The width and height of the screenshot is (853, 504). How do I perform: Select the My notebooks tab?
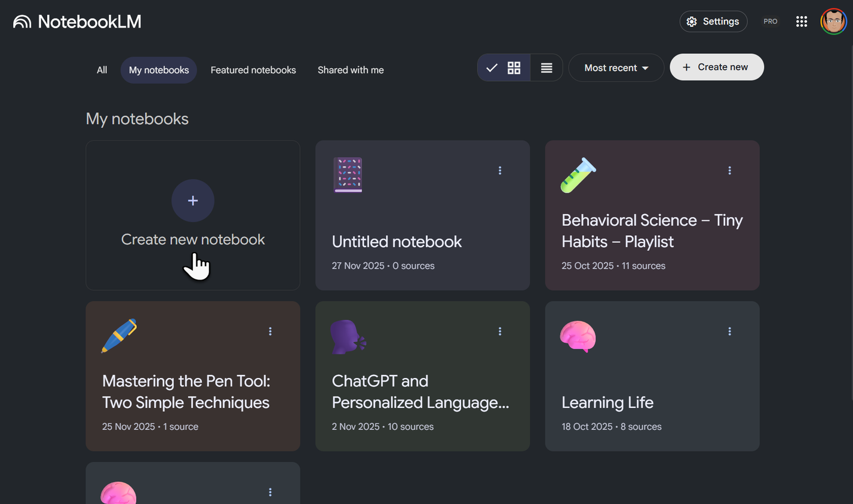pyautogui.click(x=159, y=70)
